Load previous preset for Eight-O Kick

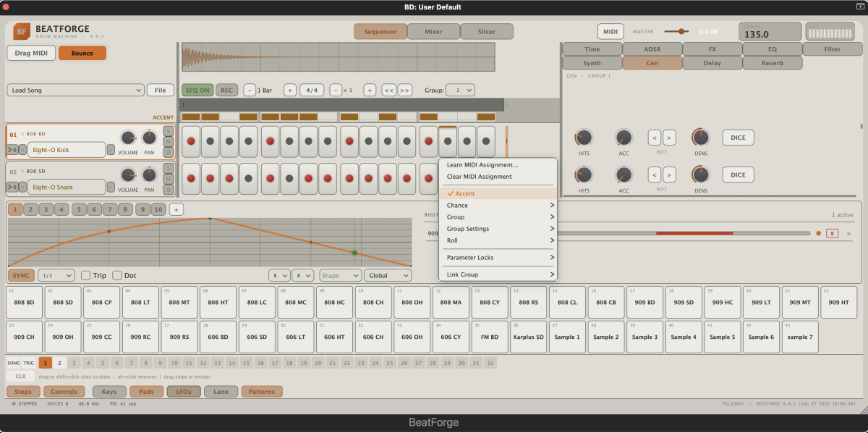point(23,150)
